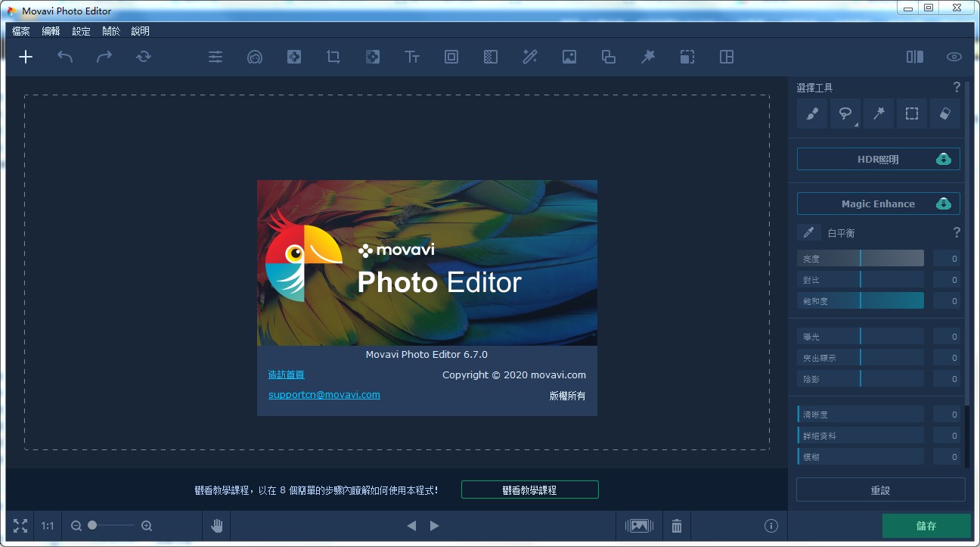
Task: Expand lasso tool options arrow
Action: pos(857,124)
